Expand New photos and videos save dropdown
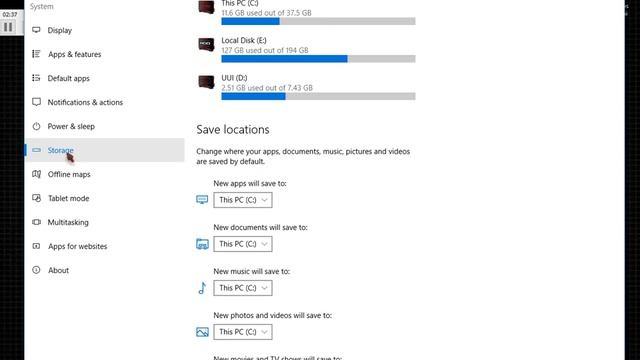Viewport: 640px width, 360px height. [243, 332]
